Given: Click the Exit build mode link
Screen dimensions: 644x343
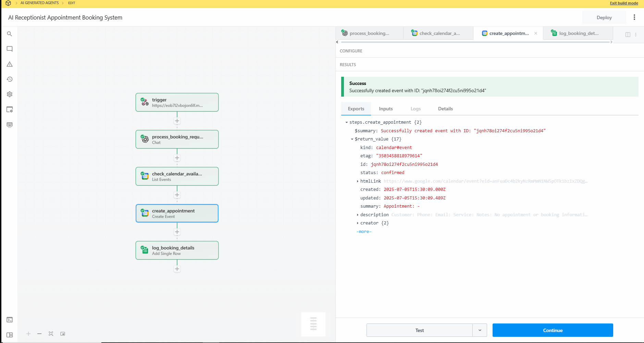Looking at the screenshot, I should [624, 3].
